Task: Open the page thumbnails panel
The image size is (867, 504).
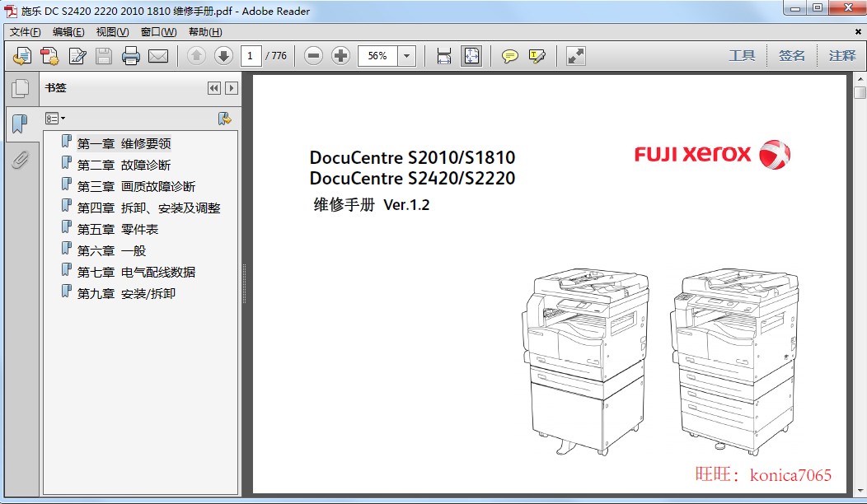Action: coord(20,88)
